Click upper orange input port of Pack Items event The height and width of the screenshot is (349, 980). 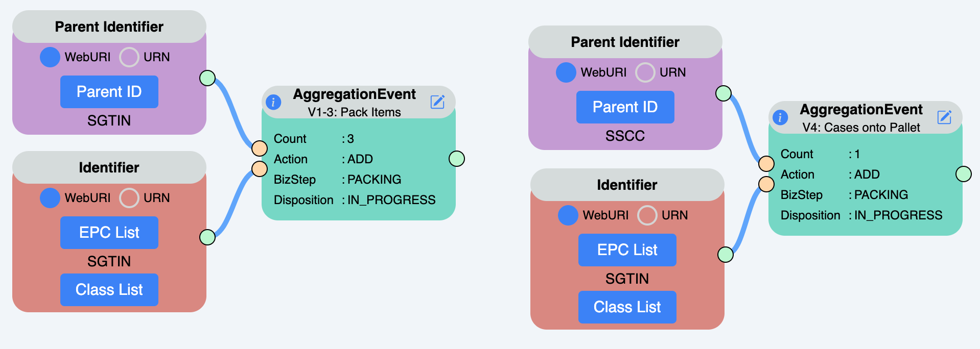pos(260,148)
